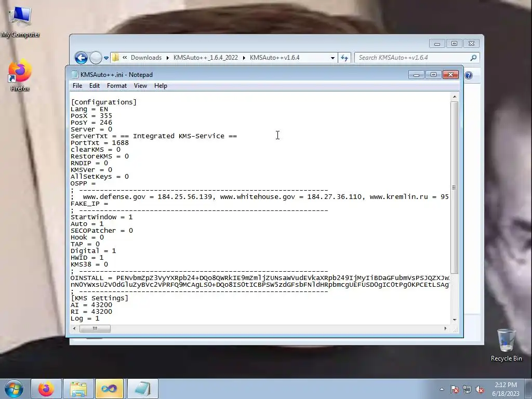The width and height of the screenshot is (532, 399).
Task: Click the "PortTxt = 1688" line
Action: [x=100, y=143]
